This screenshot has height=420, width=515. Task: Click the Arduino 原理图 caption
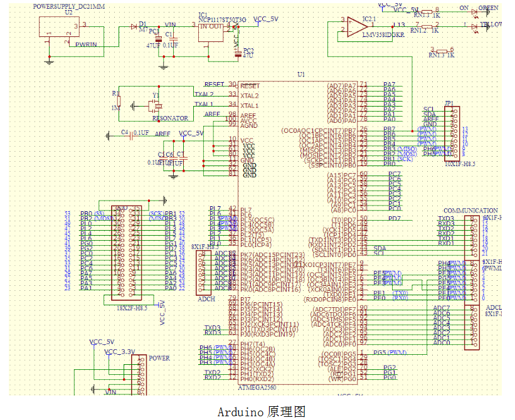(262, 412)
